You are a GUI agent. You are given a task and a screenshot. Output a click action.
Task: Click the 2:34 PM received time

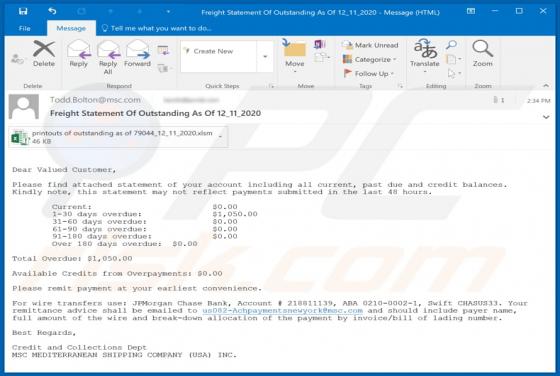539,101
